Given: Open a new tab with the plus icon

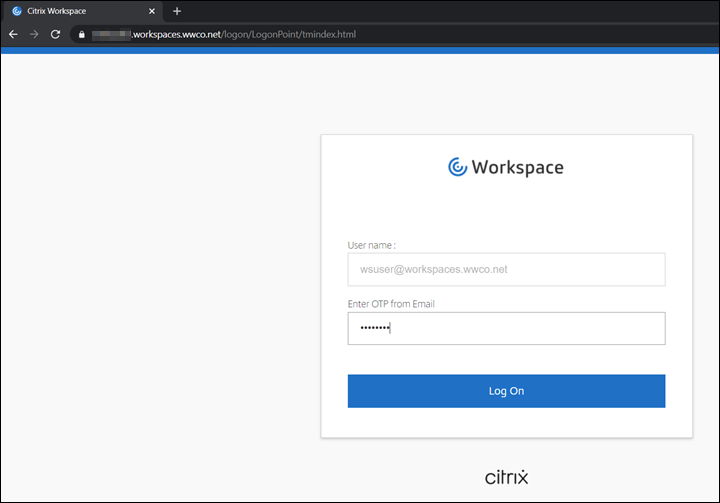Looking at the screenshot, I should pyautogui.click(x=177, y=11).
